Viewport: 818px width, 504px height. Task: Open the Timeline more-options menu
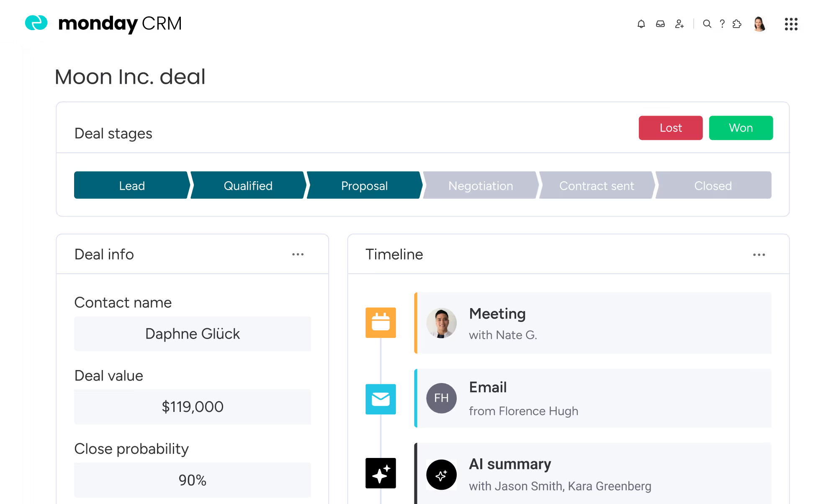coord(759,255)
